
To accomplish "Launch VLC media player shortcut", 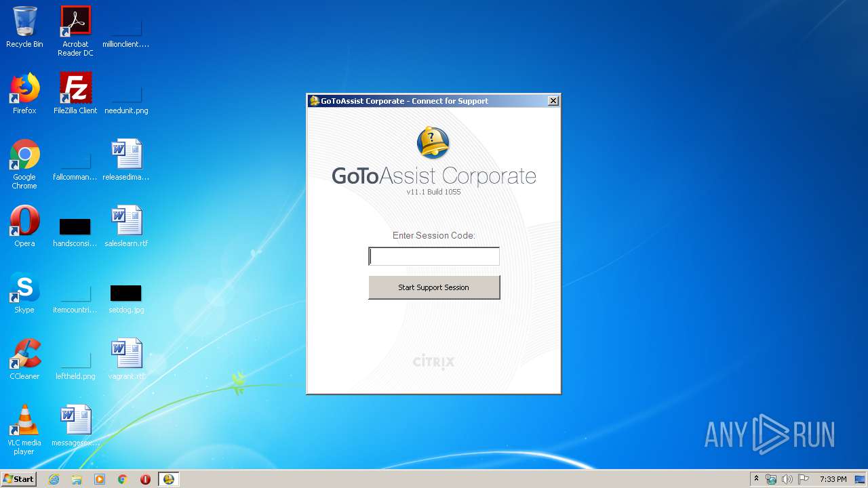I will pos(24,430).
